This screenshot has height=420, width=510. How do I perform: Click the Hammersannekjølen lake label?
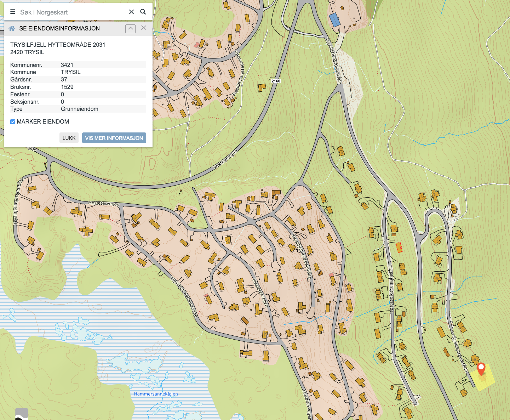point(156,394)
